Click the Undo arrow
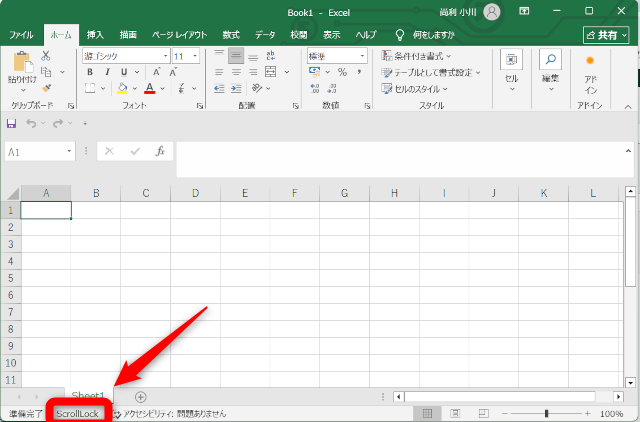 (31, 123)
